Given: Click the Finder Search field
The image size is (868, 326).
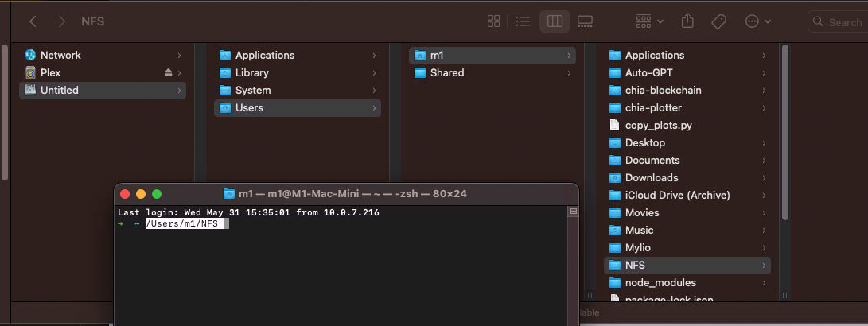Looking at the screenshot, I should [x=839, y=21].
